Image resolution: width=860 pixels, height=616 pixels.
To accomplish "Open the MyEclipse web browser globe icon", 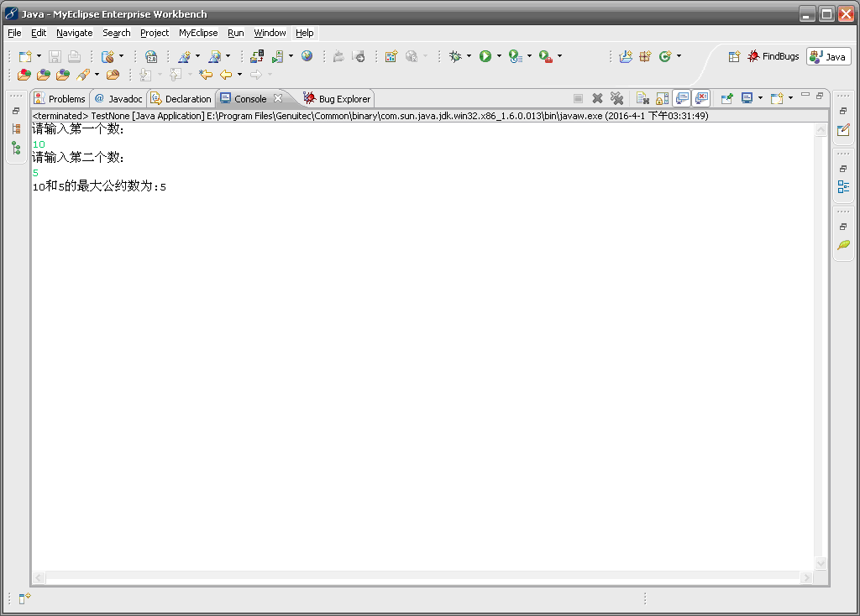I will [307, 56].
